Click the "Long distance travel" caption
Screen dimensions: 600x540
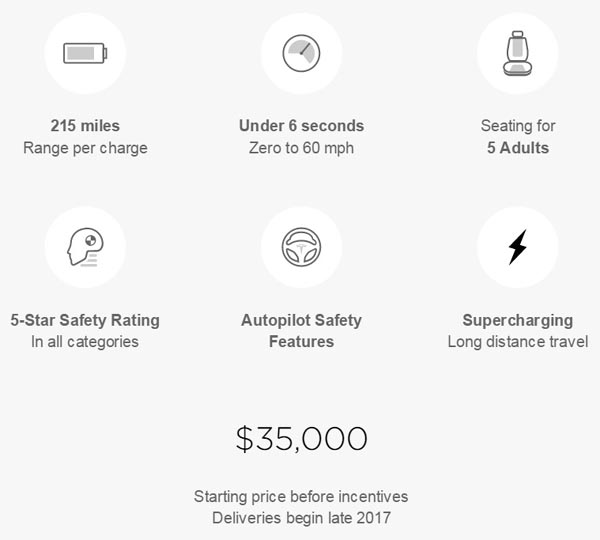click(517, 342)
